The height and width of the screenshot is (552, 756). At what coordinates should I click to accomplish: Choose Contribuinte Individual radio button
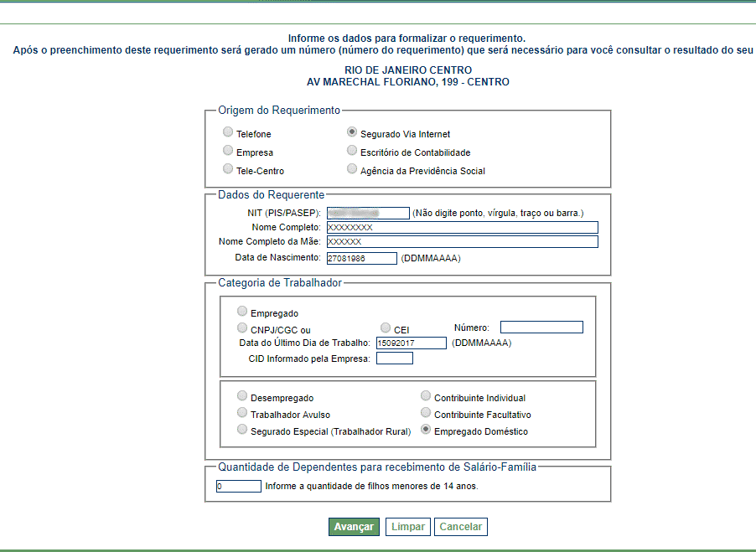coord(426,396)
